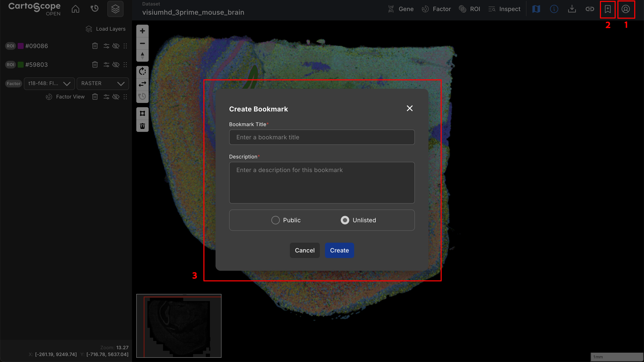Toggle visibility of ROI #59803 layer

pos(116,65)
